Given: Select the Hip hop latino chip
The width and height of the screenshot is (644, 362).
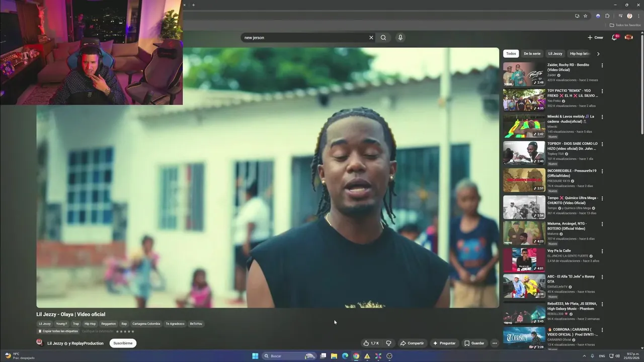Looking at the screenshot, I should click(x=580, y=53).
